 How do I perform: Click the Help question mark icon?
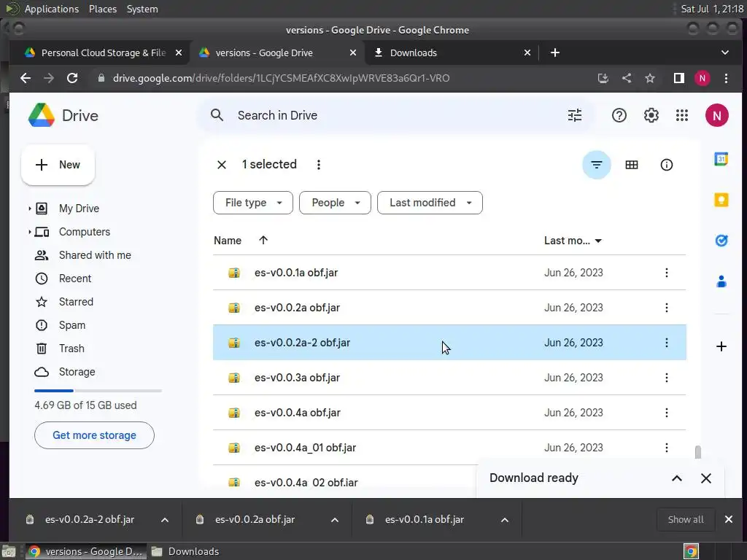619,115
